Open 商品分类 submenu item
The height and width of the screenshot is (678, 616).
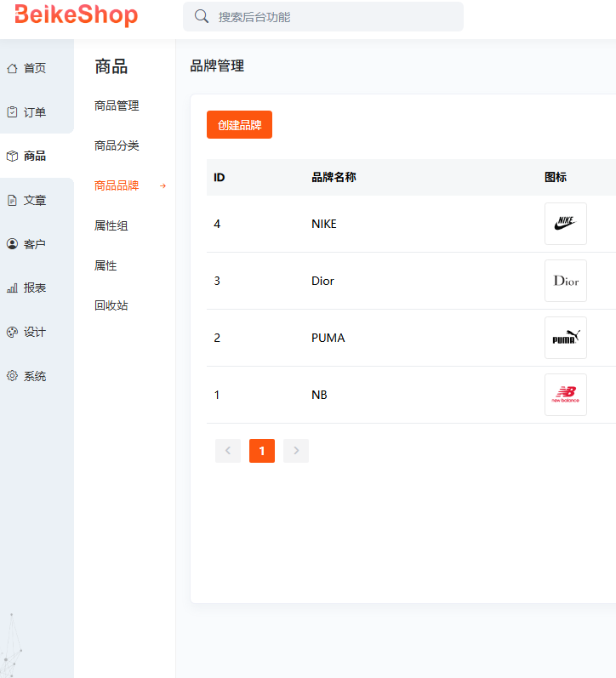117,145
